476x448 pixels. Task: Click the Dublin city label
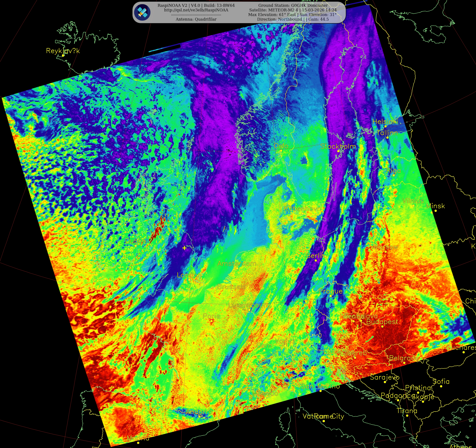pyautogui.click(x=135, y=241)
